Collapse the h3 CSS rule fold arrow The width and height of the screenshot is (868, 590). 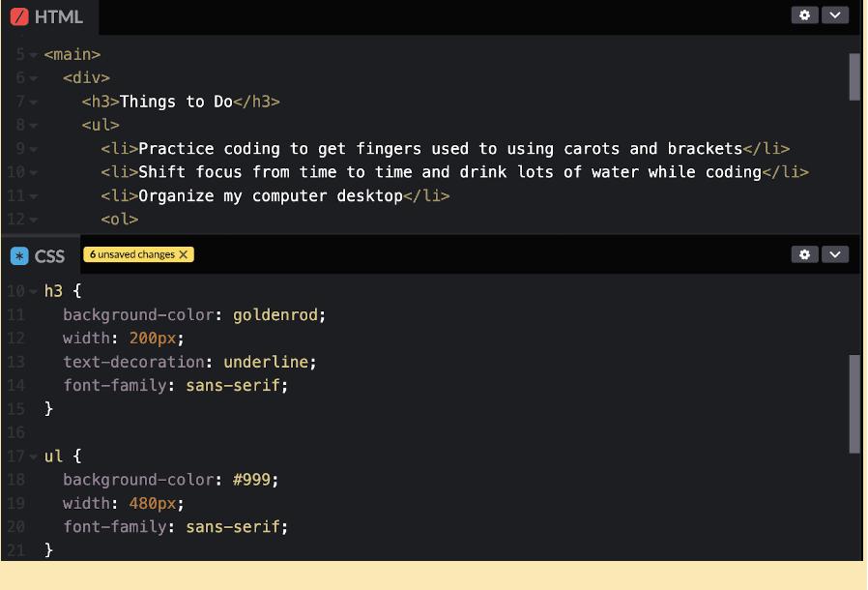click(x=32, y=290)
